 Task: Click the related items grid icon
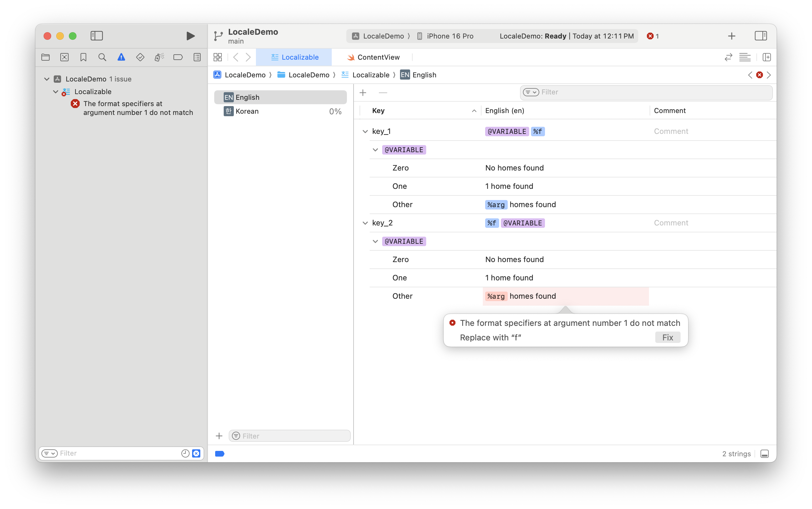218,57
